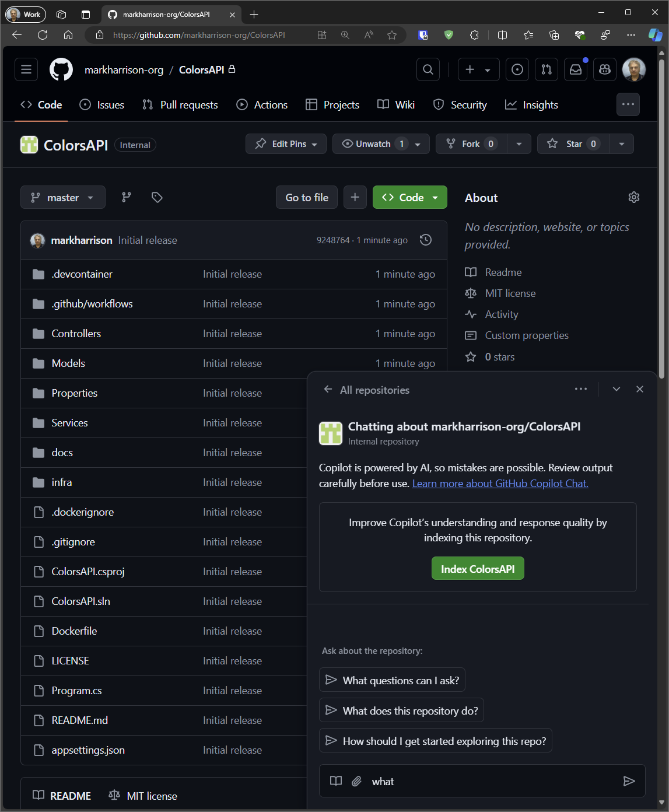Viewport: 669px width, 812px height.
Task: Click the Copilot chat message input field
Action: 490,781
